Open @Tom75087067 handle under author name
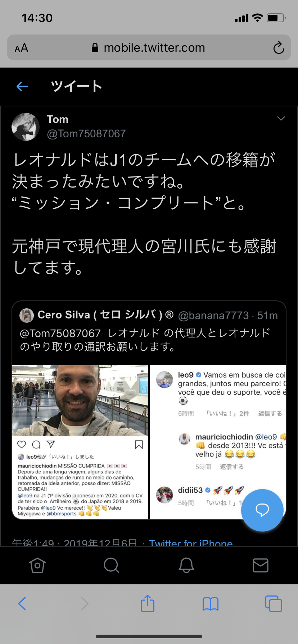 pos(86,134)
